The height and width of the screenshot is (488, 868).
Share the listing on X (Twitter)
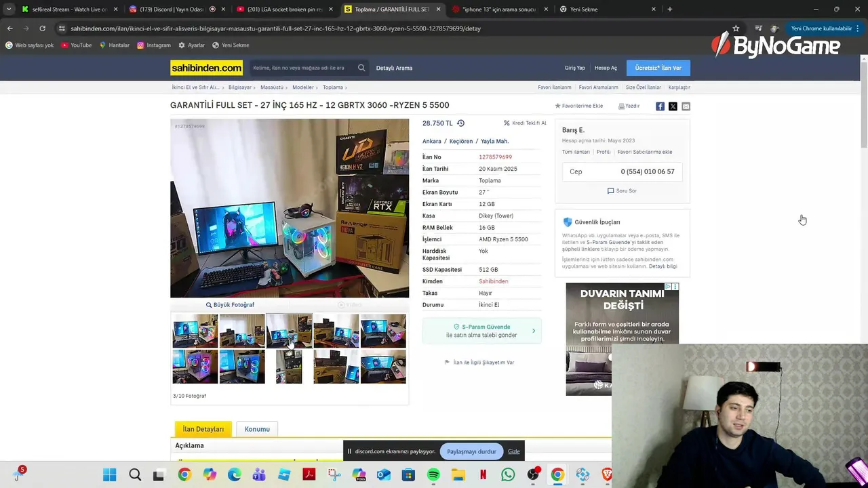point(673,106)
